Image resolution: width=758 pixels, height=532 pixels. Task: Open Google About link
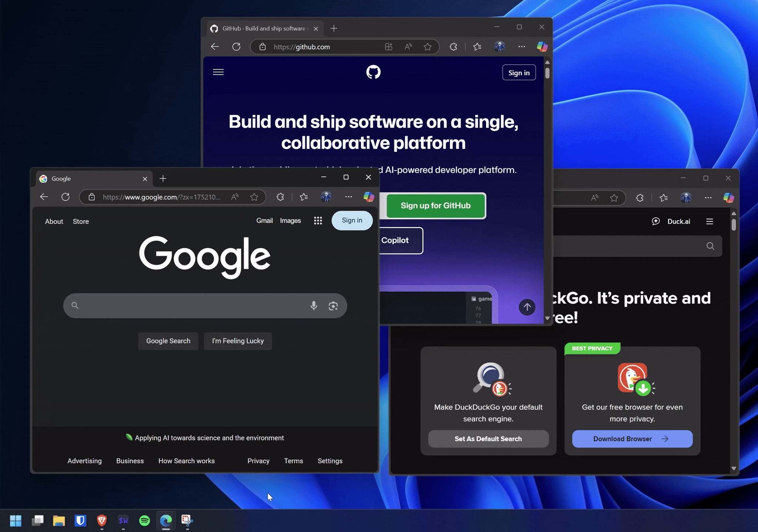[x=54, y=221]
